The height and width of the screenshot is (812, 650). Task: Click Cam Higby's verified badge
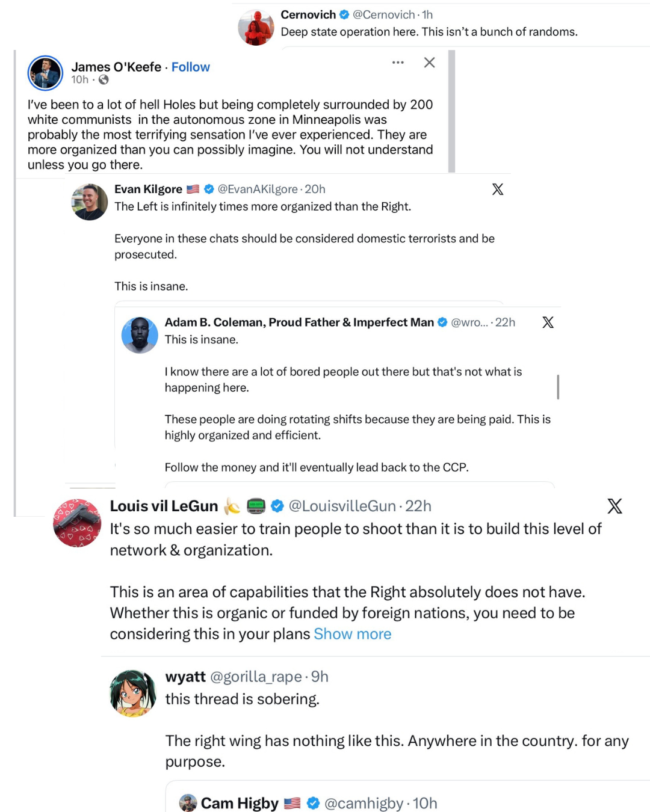tap(313, 803)
